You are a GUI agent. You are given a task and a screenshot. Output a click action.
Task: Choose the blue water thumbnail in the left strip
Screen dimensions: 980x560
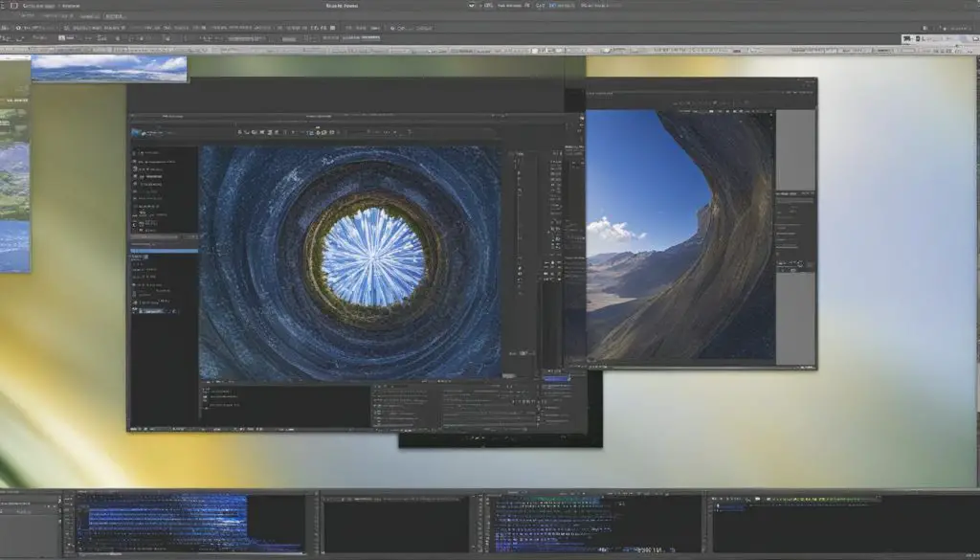[14, 246]
